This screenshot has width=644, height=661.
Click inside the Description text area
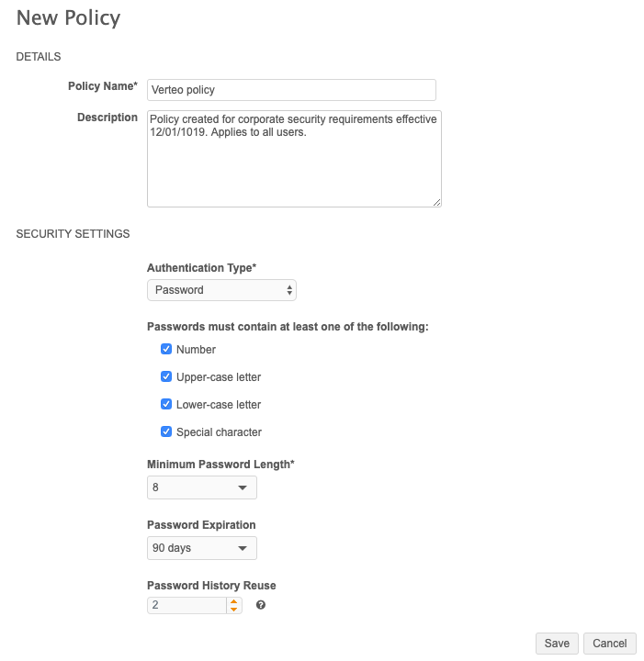click(x=294, y=165)
